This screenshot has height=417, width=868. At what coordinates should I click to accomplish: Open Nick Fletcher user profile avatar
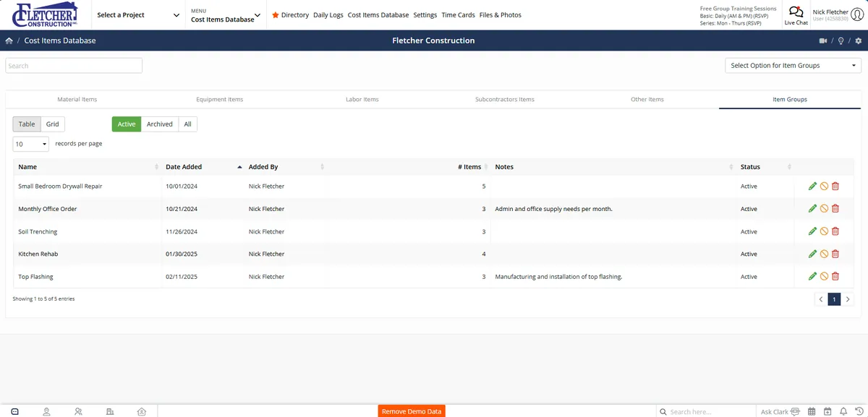(x=857, y=14)
